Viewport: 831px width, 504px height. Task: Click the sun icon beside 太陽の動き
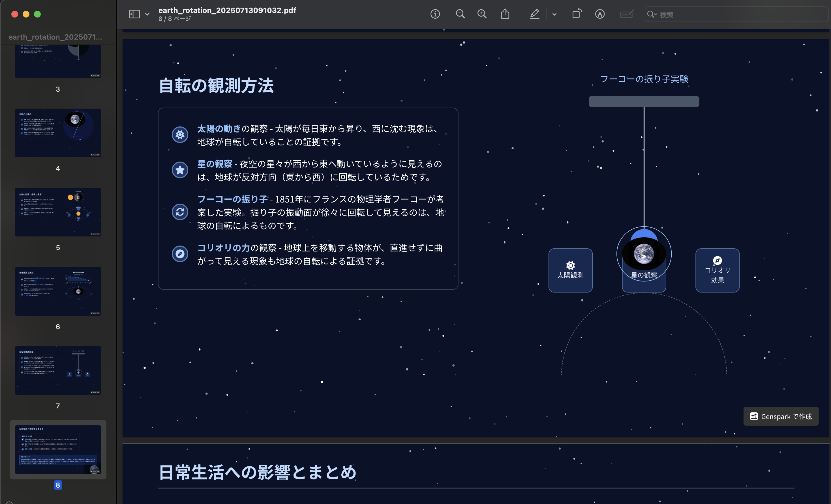[180, 135]
